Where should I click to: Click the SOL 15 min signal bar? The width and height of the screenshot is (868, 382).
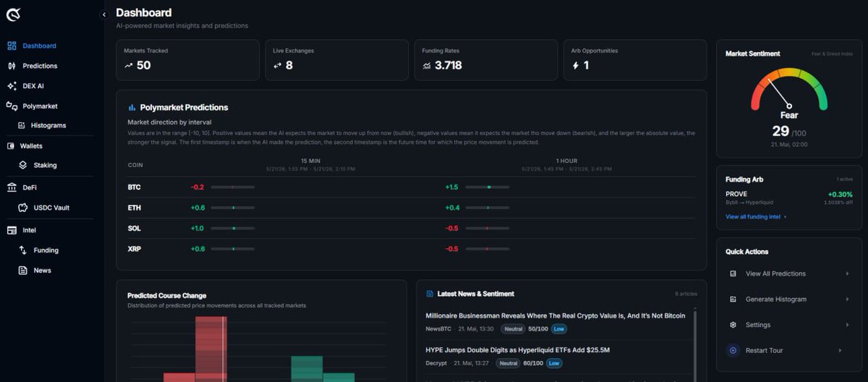[232, 228]
